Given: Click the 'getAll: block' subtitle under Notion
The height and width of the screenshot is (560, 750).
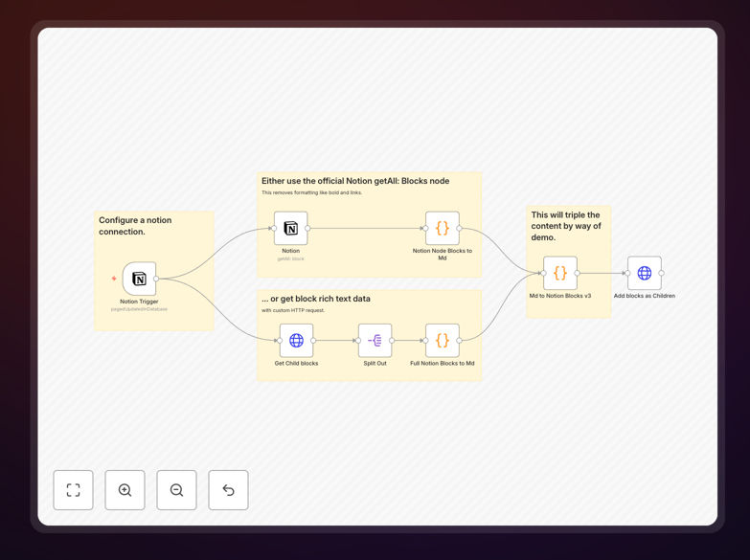Looking at the screenshot, I should [x=291, y=258].
